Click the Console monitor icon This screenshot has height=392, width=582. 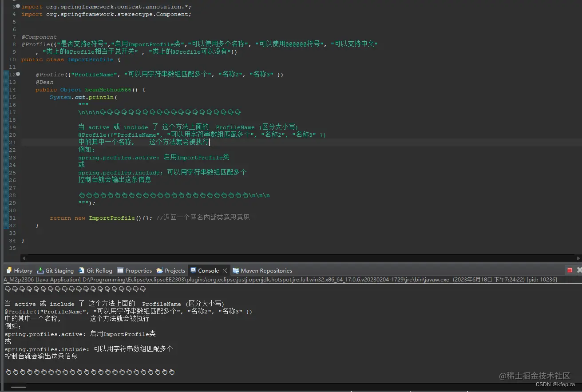click(x=193, y=270)
